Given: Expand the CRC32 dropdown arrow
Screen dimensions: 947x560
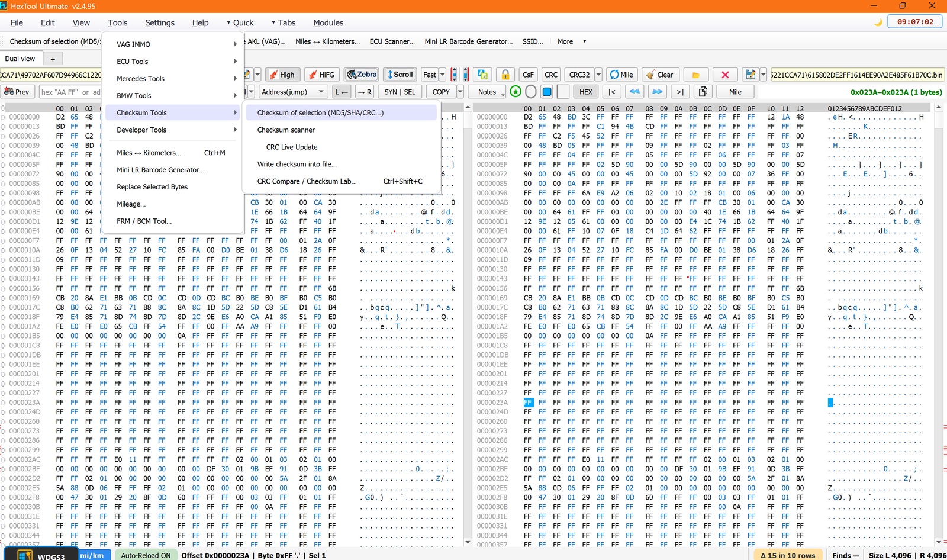Looking at the screenshot, I should tap(598, 75).
